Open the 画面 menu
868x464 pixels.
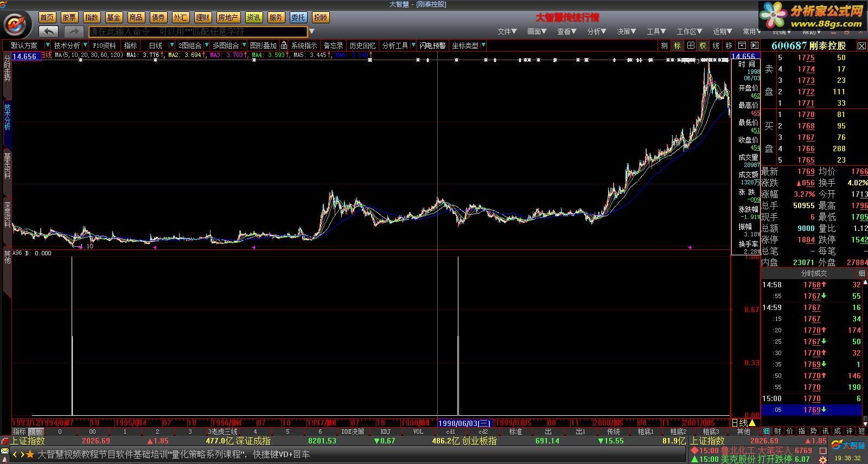tap(537, 31)
